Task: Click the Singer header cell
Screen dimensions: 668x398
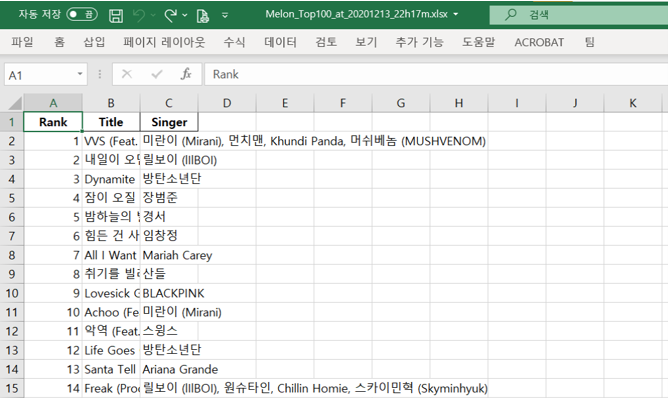Action: 169,122
